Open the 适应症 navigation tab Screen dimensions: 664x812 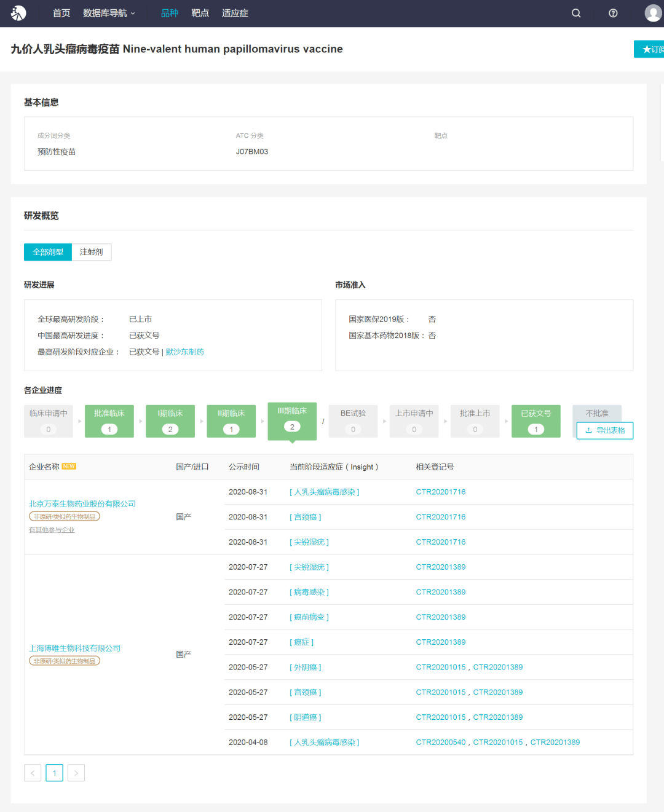pos(235,13)
